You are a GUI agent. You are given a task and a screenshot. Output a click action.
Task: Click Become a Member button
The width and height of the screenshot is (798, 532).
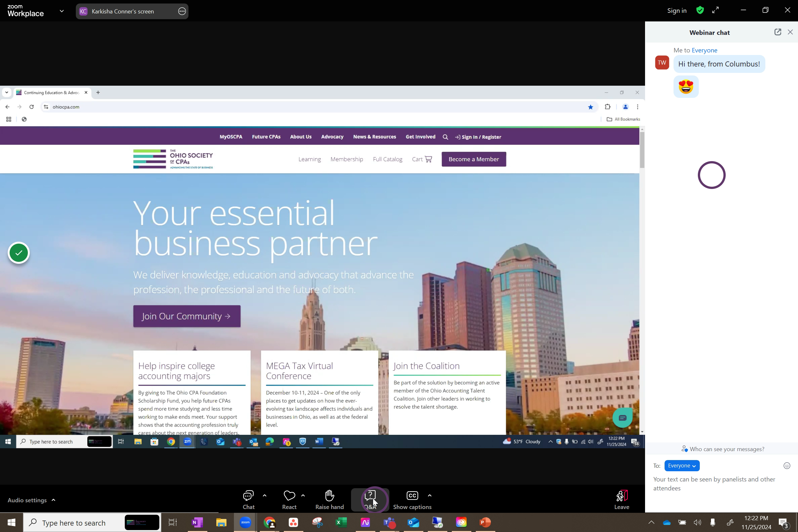pyautogui.click(x=474, y=159)
